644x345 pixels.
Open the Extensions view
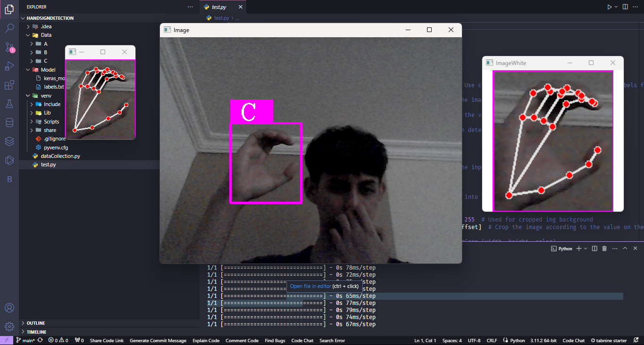click(9, 85)
